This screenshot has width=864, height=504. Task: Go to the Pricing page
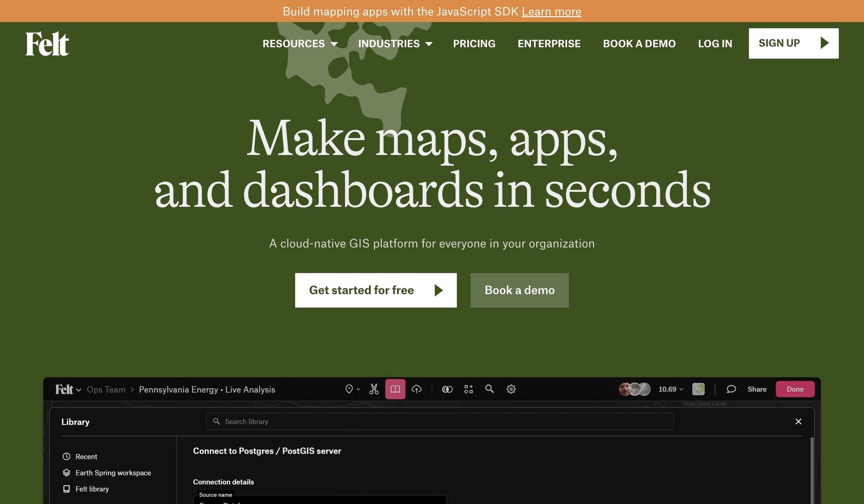click(x=474, y=44)
